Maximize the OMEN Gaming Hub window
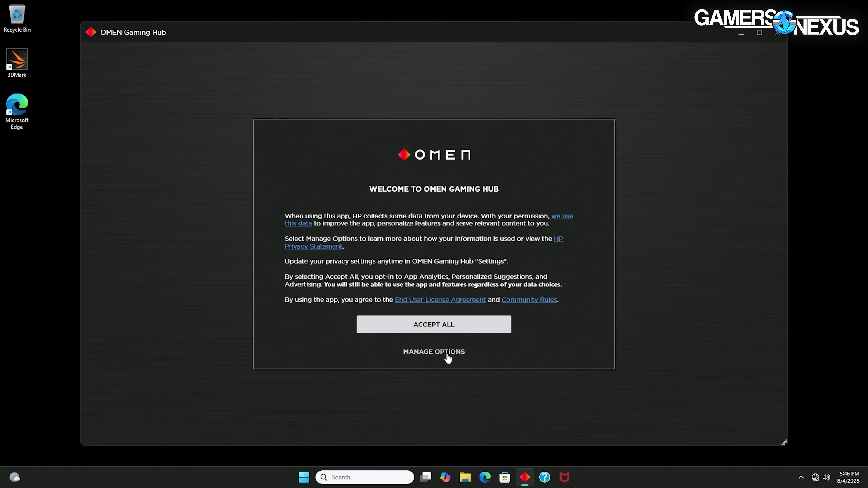This screenshot has height=488, width=868. tap(759, 33)
